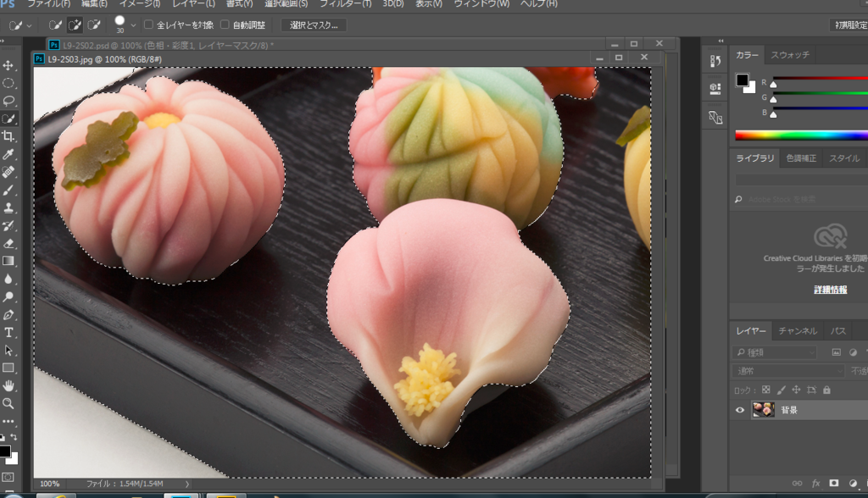Select the Move tool
Image resolution: width=868 pixels, height=498 pixels.
pos(8,66)
